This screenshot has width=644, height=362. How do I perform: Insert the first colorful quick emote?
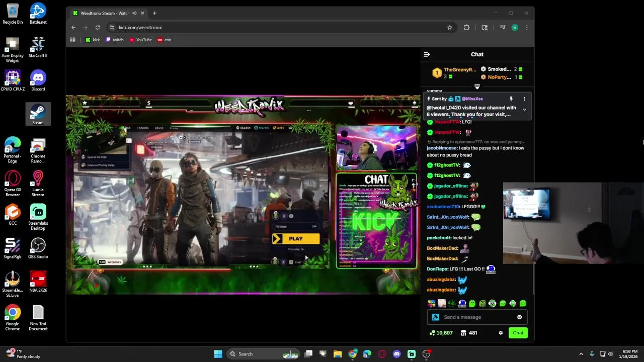pyautogui.click(x=432, y=303)
